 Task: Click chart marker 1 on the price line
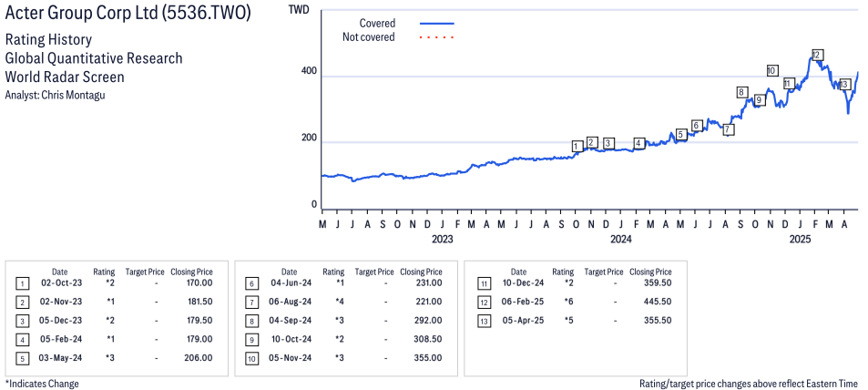(x=577, y=146)
